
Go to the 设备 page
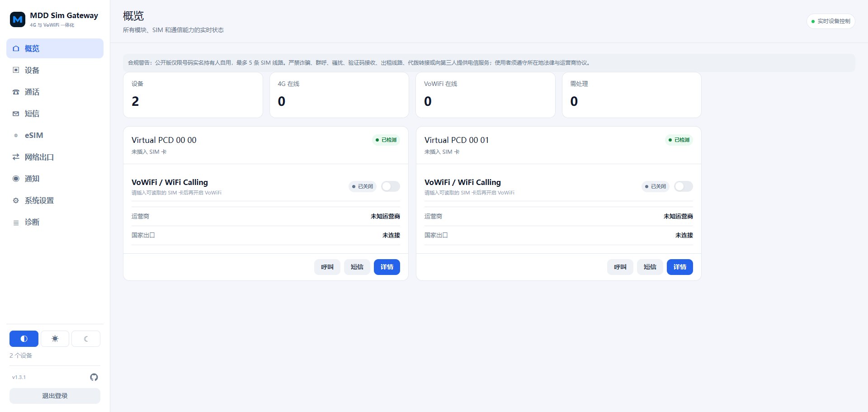click(55, 70)
